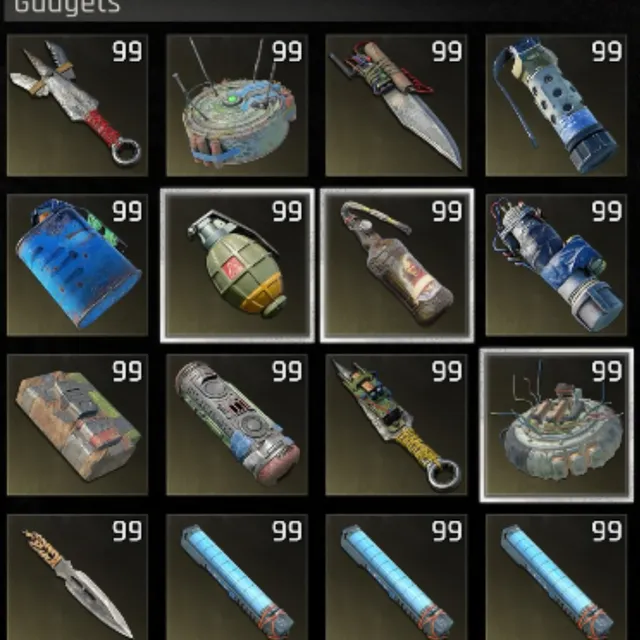The height and width of the screenshot is (640, 640).
Task: Click the 99 count on molotov
Action: pos(447,211)
